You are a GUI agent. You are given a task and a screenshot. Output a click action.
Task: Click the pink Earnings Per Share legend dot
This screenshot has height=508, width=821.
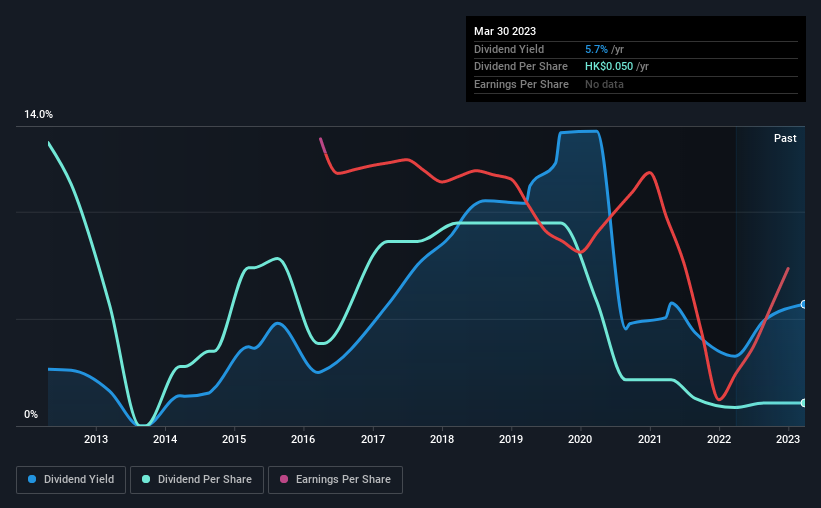click(284, 479)
